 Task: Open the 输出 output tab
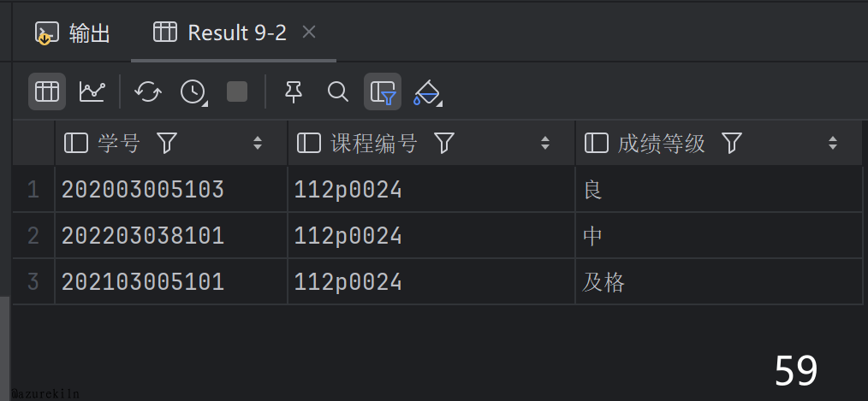tap(74, 33)
